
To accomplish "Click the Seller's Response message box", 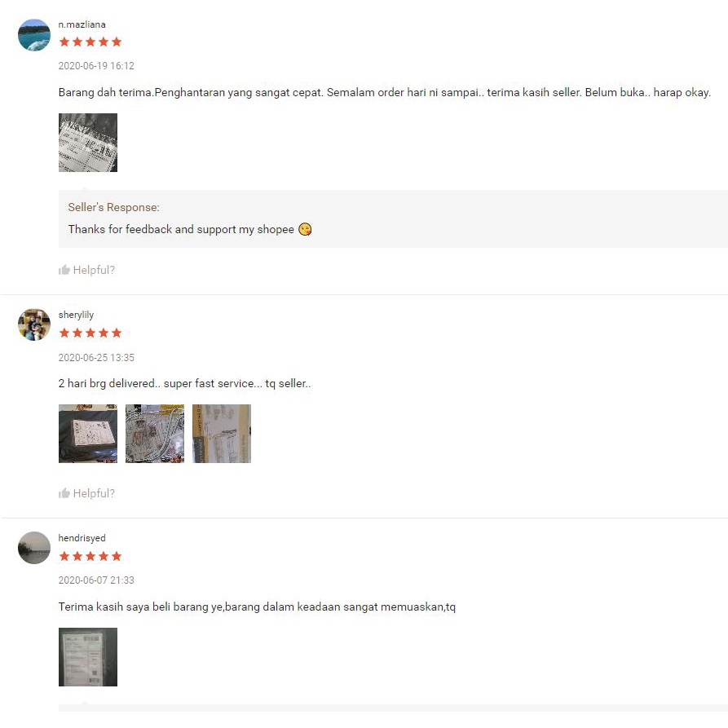I will click(x=393, y=218).
